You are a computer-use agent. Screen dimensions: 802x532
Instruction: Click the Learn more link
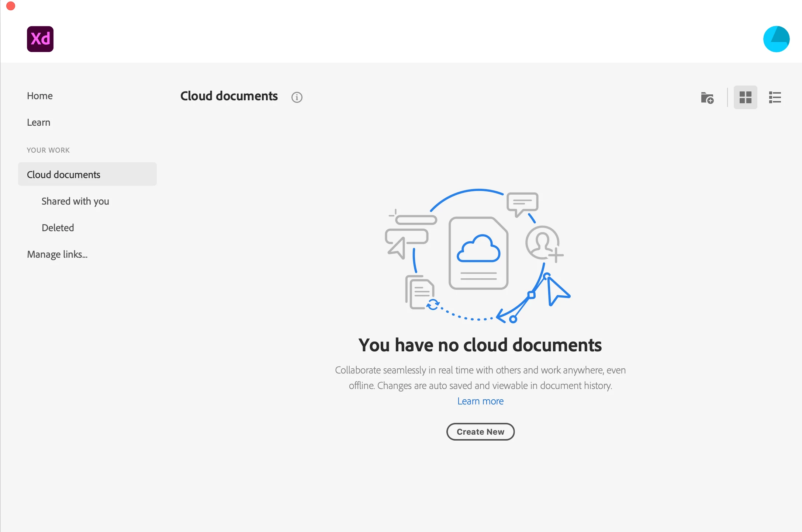click(x=480, y=401)
